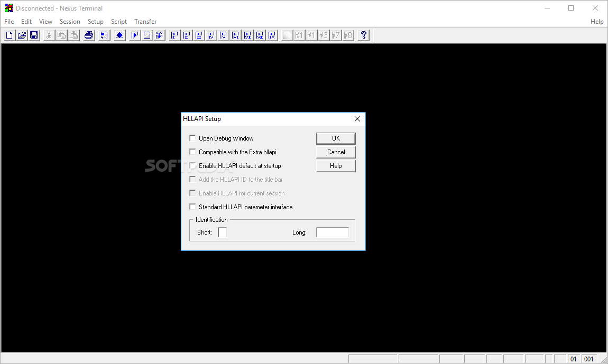Click status bar cell showing 01

574,359
